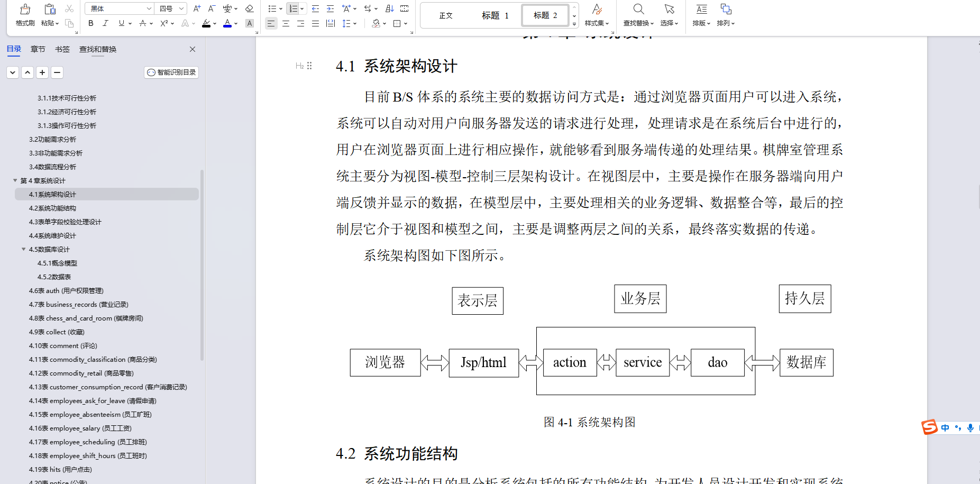Click the navigation pane down-chevron button

click(13, 72)
